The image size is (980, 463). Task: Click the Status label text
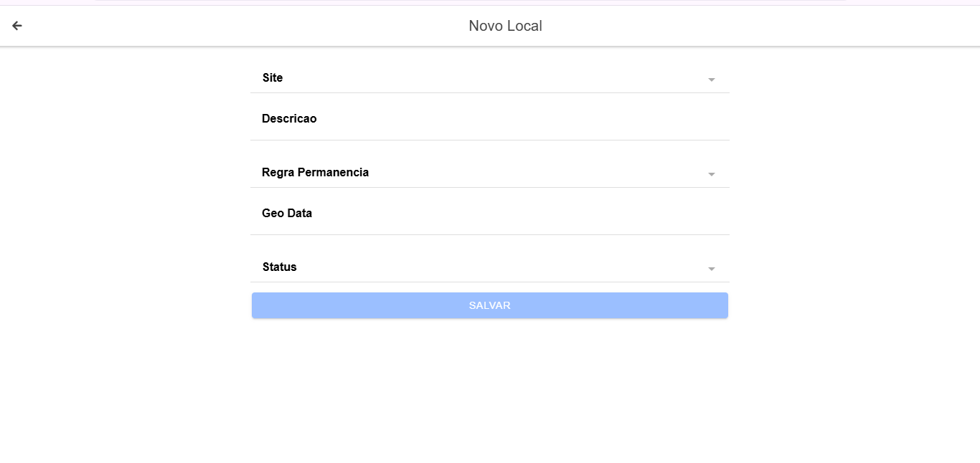(x=279, y=267)
